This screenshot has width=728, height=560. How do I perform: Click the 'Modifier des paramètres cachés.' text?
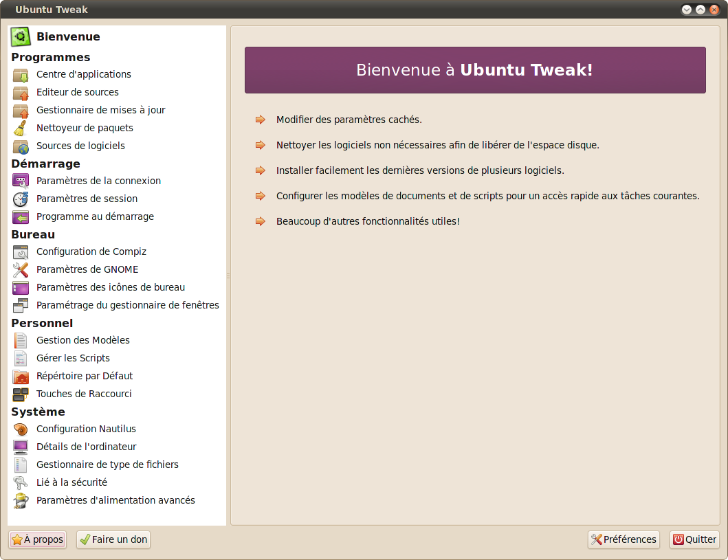tap(349, 120)
